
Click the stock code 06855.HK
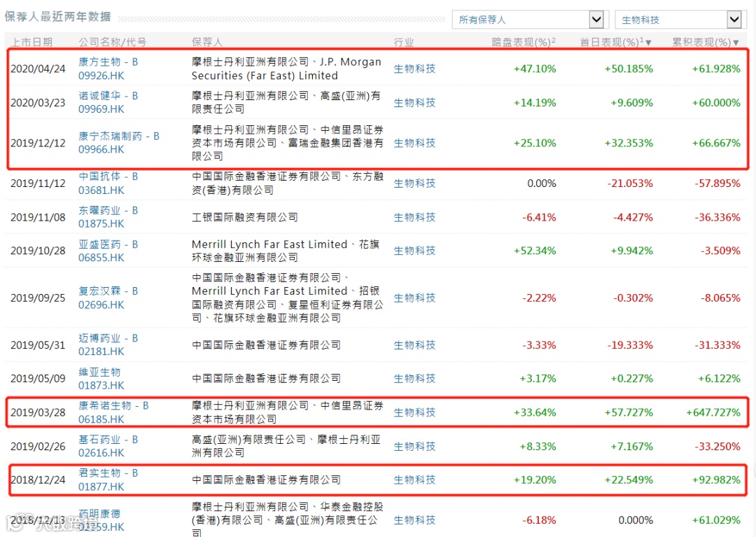click(101, 258)
